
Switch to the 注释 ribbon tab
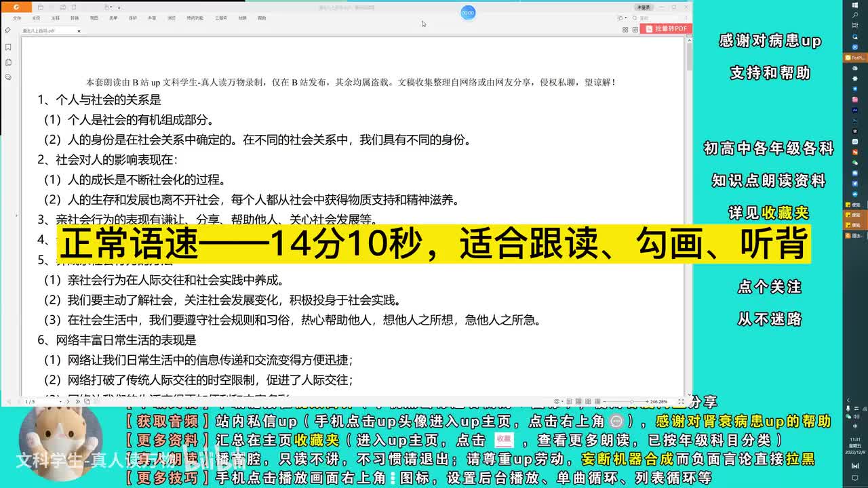pyautogui.click(x=55, y=18)
